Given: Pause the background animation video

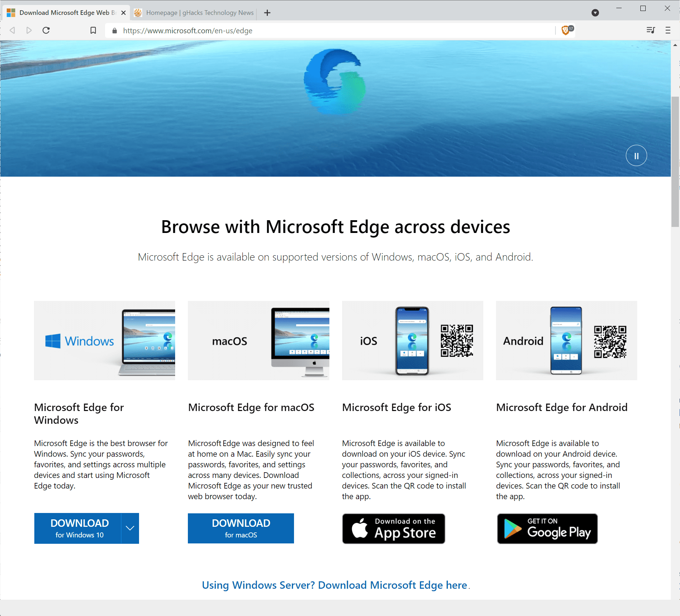Looking at the screenshot, I should [x=636, y=155].
